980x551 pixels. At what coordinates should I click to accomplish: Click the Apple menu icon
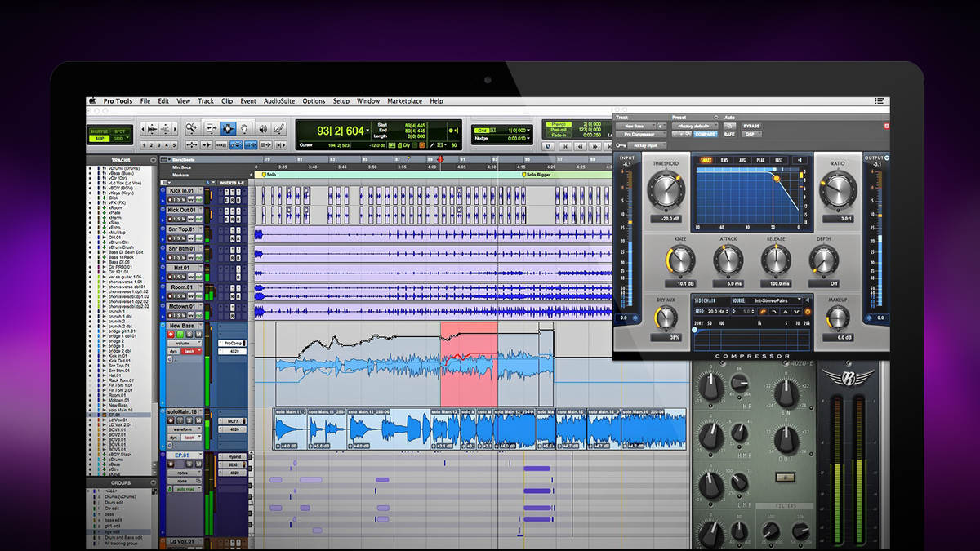(93, 101)
